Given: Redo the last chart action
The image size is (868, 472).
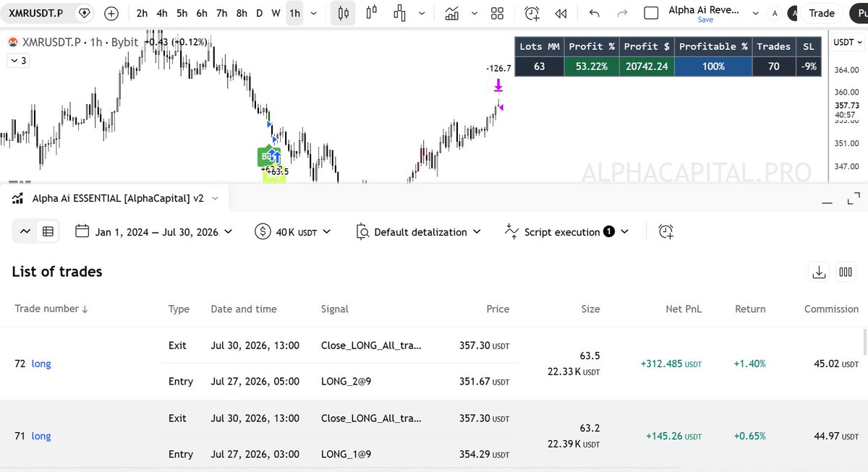Looking at the screenshot, I should [622, 13].
